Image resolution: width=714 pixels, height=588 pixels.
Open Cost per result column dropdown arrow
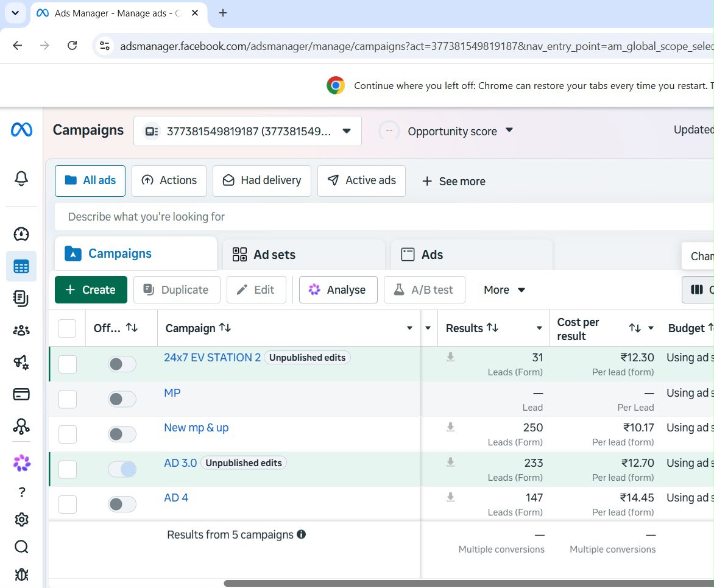[x=651, y=328]
